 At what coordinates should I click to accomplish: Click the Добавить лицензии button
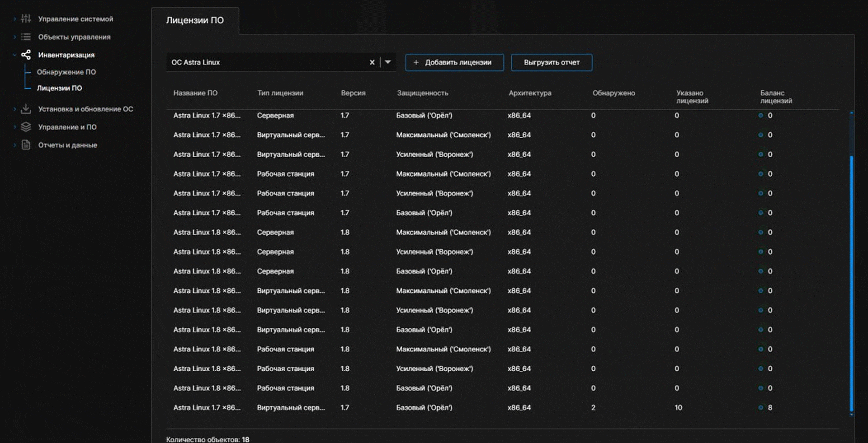click(454, 62)
